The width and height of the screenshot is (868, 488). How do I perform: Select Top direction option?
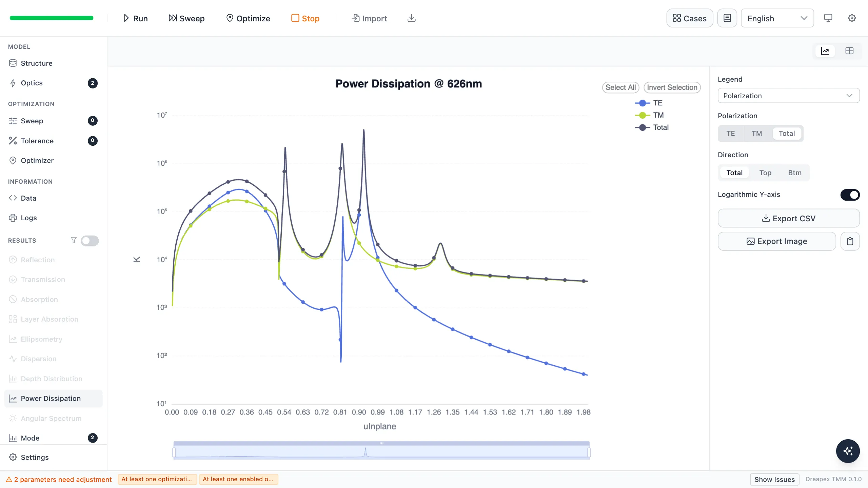[765, 173]
